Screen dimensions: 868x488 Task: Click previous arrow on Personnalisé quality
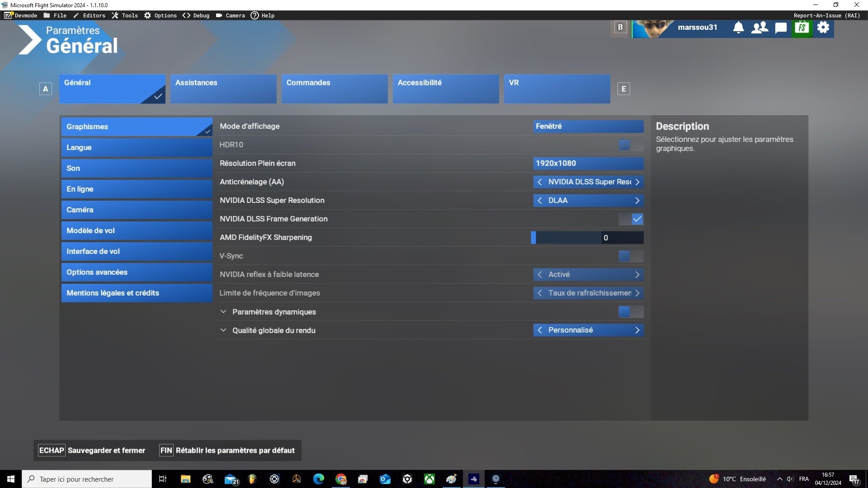click(540, 330)
